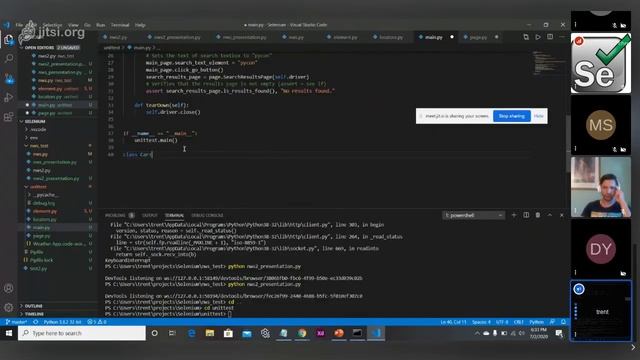The width and height of the screenshot is (640, 360).
Task: Select Python interpreter in status bar
Action: pos(62,322)
